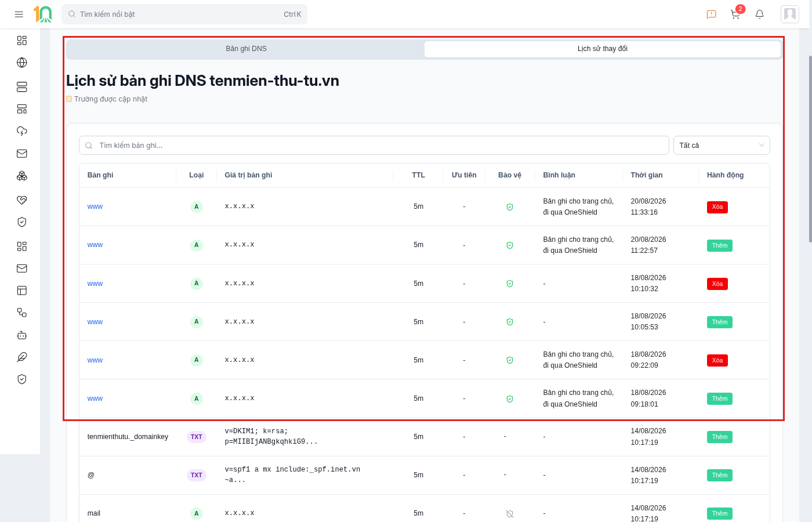Open the hamburger menu in the header
The height and width of the screenshot is (522, 812).
(x=19, y=14)
